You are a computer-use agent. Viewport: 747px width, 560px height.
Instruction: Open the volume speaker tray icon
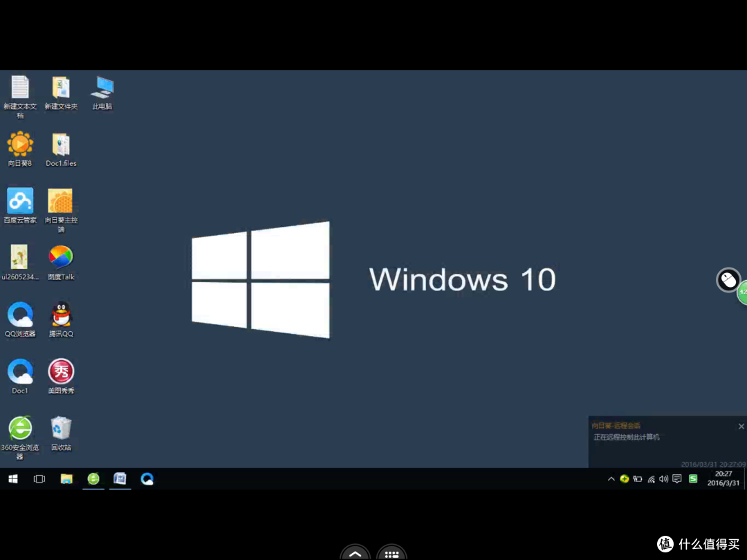[663, 479]
